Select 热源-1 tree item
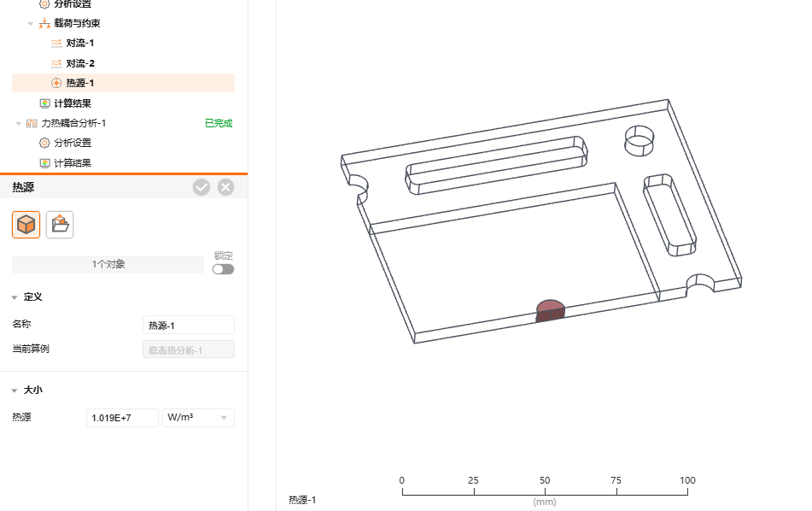812x511 pixels. click(x=123, y=83)
